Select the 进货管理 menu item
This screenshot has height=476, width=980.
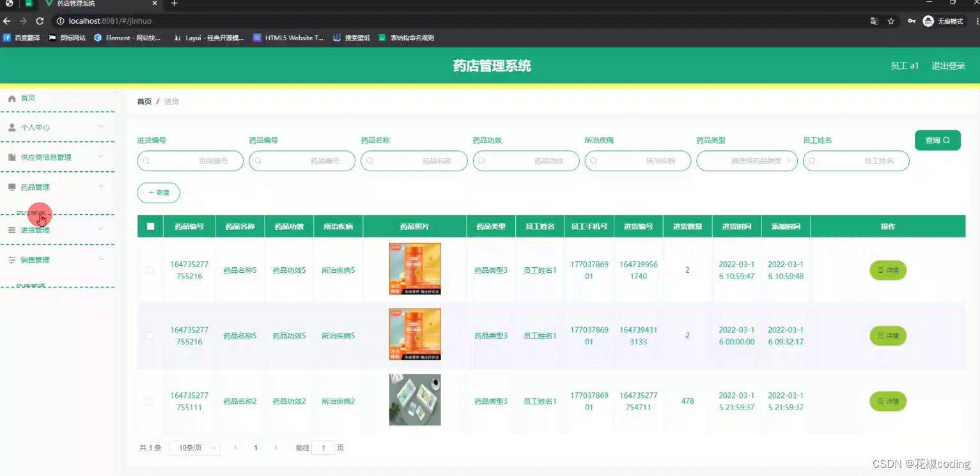tap(57, 230)
